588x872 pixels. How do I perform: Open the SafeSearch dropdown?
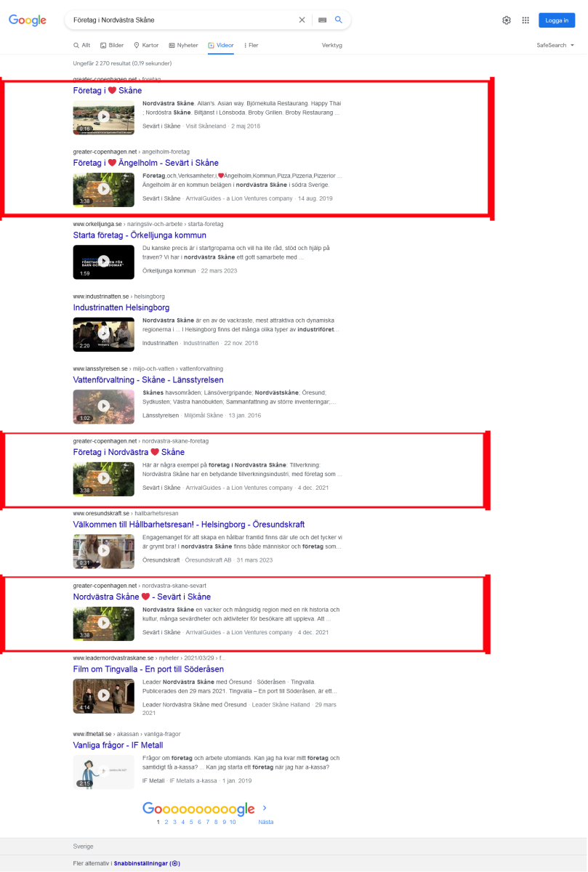pos(555,45)
